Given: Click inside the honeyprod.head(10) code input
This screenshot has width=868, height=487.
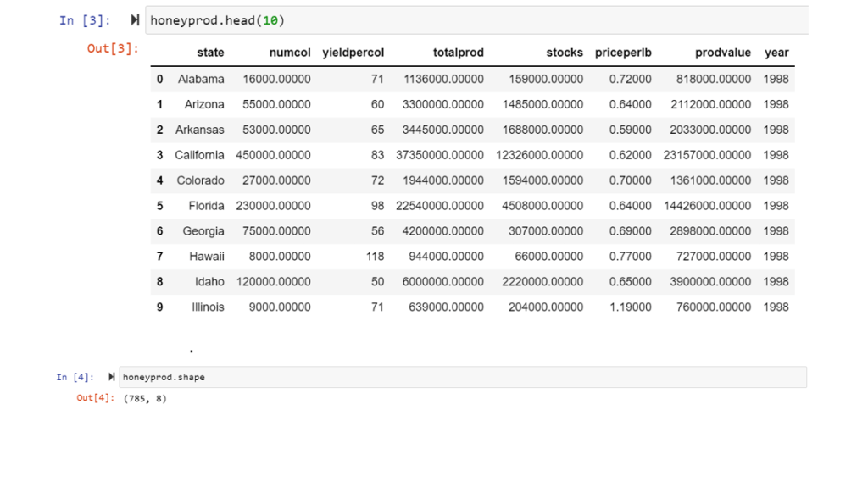Looking at the screenshot, I should pyautogui.click(x=475, y=20).
